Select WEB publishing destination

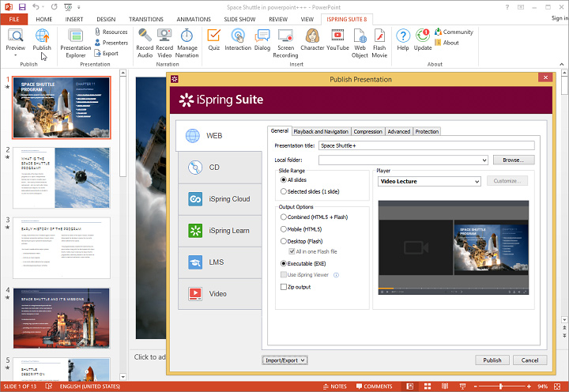220,136
